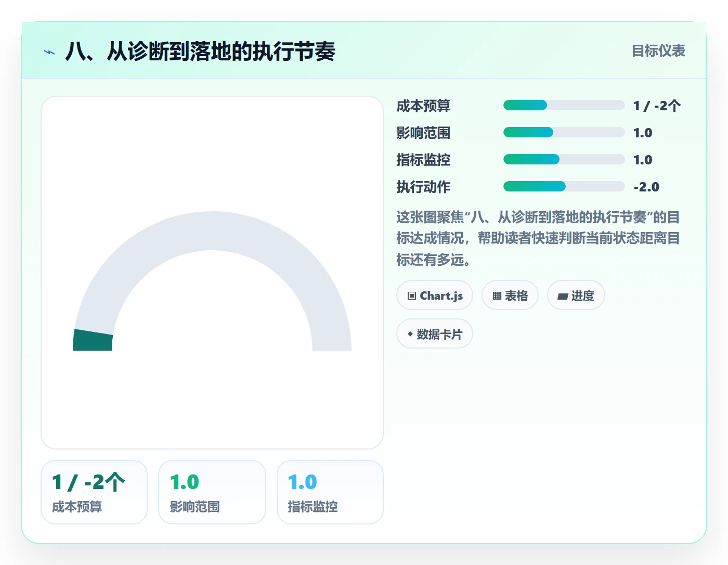Click the -2.0 value in the 执行动作 row
The image size is (728, 565).
(x=646, y=187)
